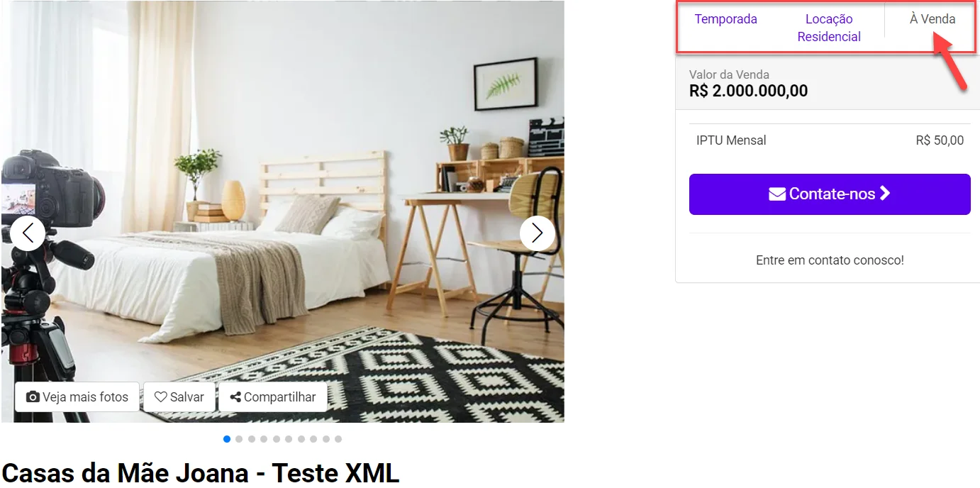Screen dimensions: 980x488
Task: Switch to the Temporada tab
Action: click(x=725, y=19)
